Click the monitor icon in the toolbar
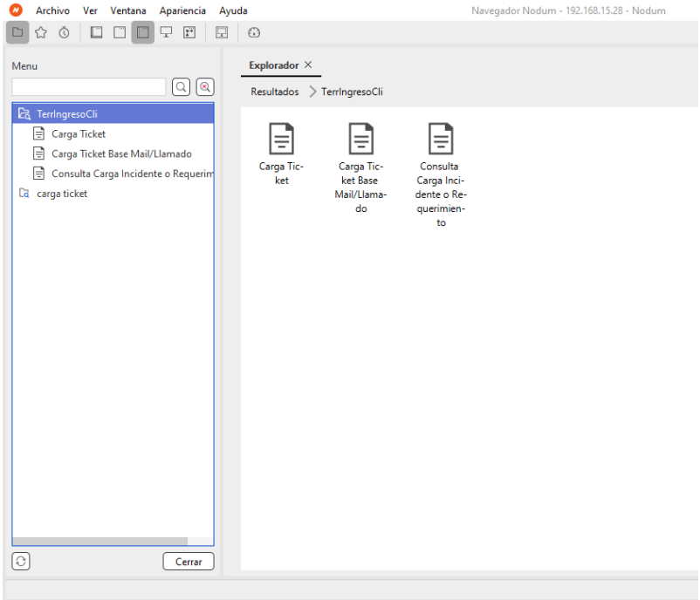Screen dimensions: 700x600 [166, 33]
